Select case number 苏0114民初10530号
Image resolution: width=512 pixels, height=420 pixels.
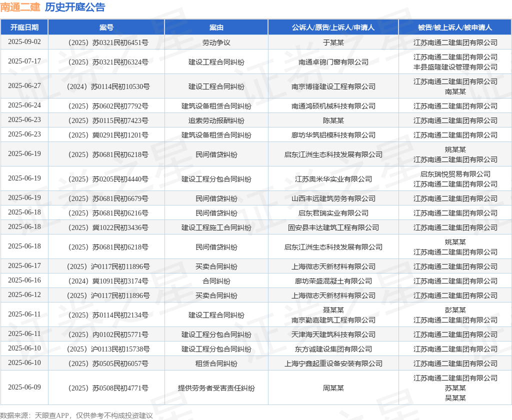click(108, 86)
